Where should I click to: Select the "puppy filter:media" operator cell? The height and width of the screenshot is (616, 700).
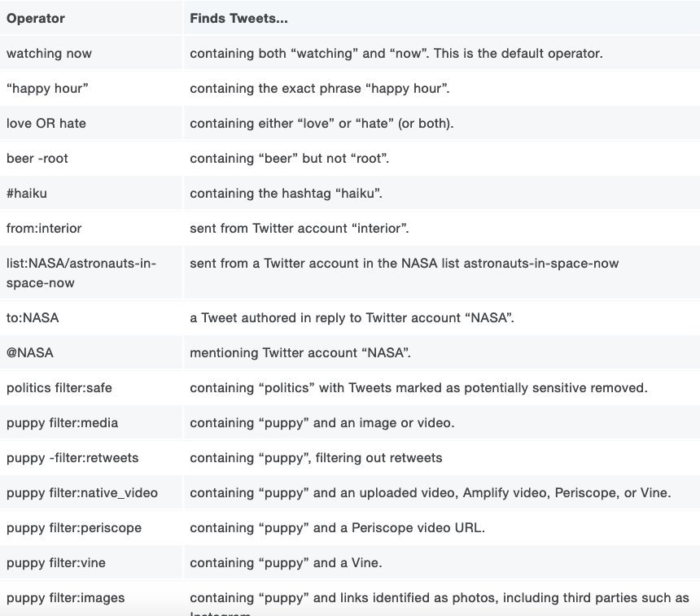(x=63, y=423)
